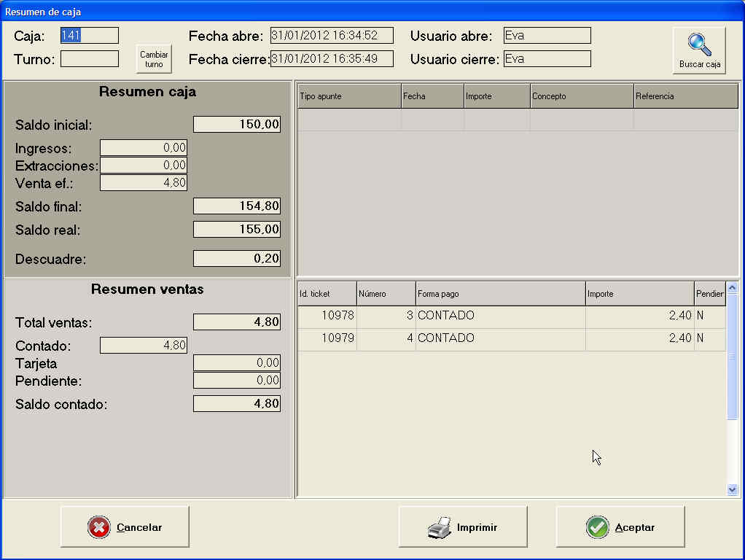Click the Fecha cierre field
This screenshot has width=745, height=560.
(x=332, y=59)
